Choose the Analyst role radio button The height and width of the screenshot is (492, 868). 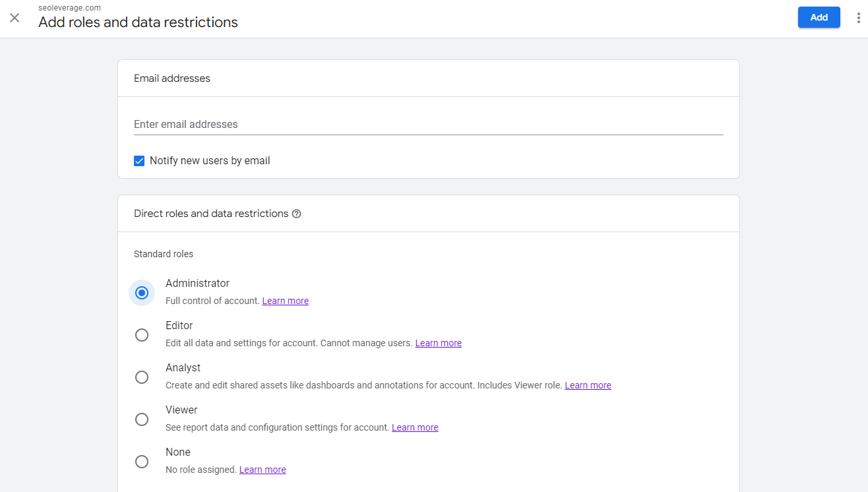coord(142,377)
